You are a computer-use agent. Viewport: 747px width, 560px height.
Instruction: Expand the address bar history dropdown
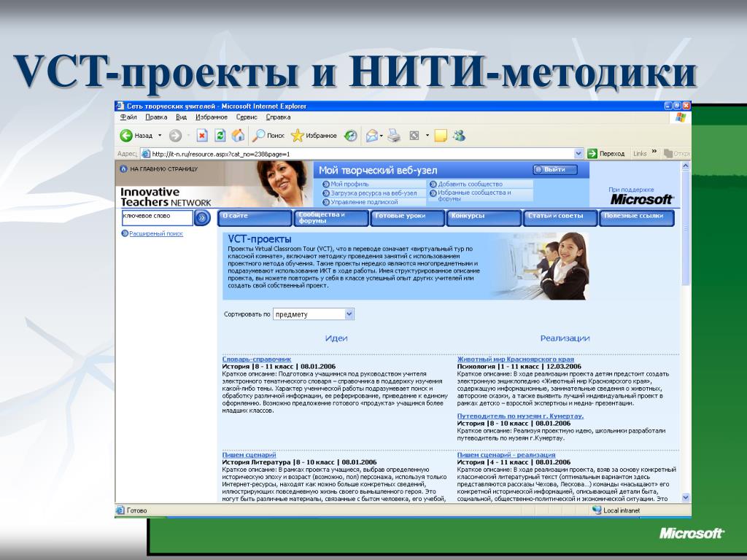tap(578, 153)
